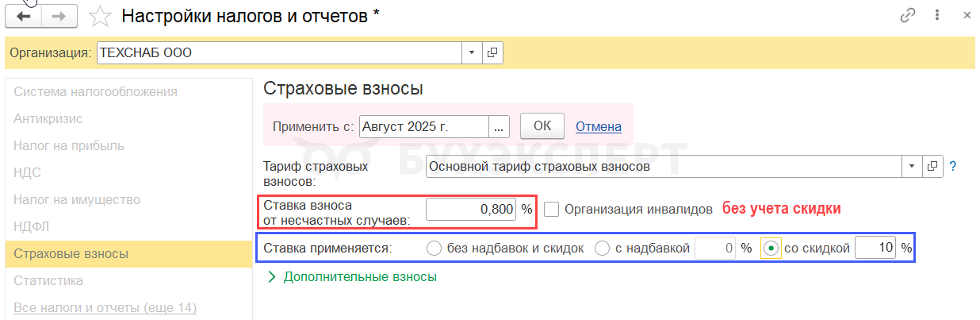Open organization ТЕХСНАБ ООО card icon
Screen dimensions: 980x320
[x=492, y=53]
